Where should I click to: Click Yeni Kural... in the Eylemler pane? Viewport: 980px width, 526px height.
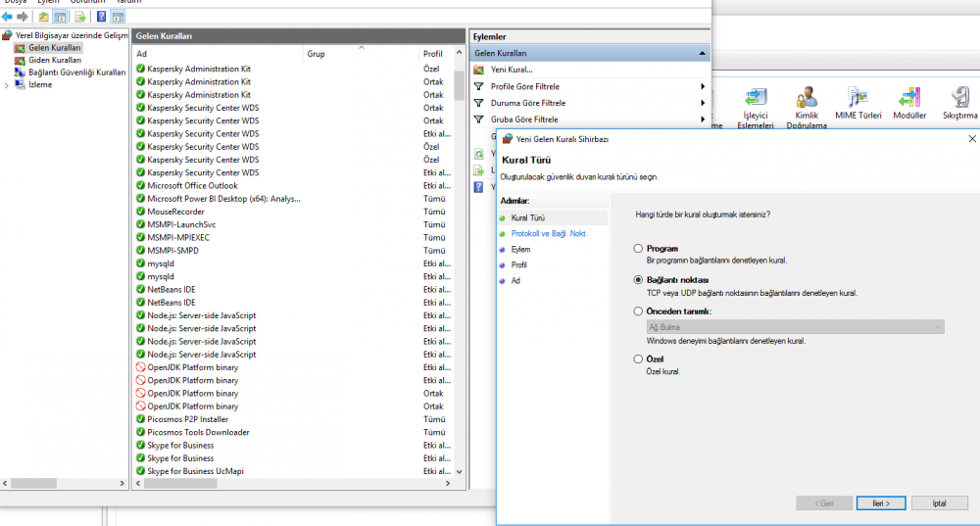(x=512, y=70)
